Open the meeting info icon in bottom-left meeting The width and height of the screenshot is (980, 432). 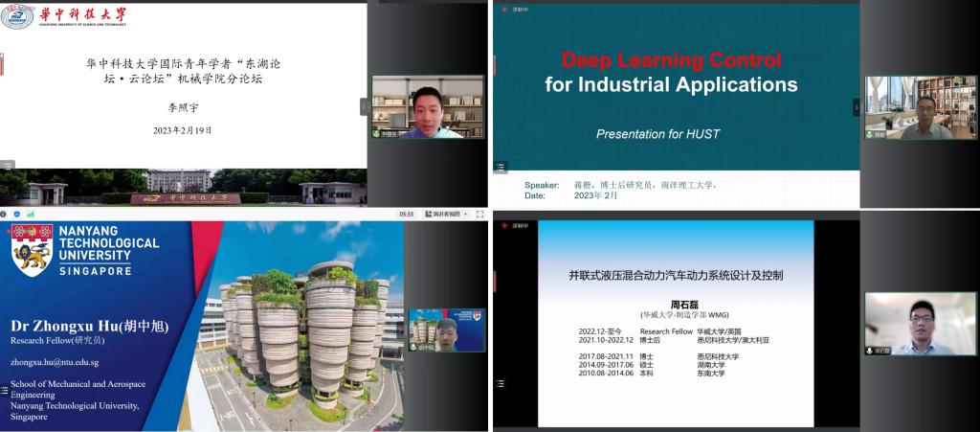[5, 213]
